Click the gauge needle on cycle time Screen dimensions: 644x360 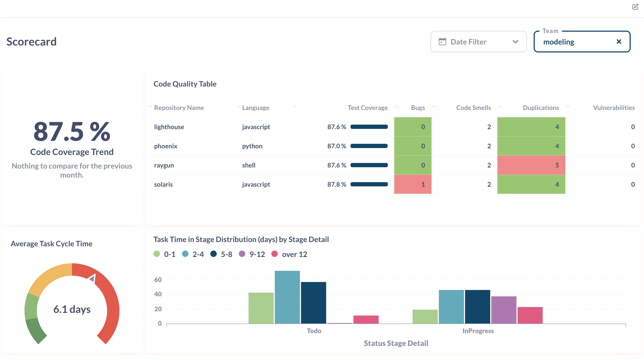[x=92, y=279]
